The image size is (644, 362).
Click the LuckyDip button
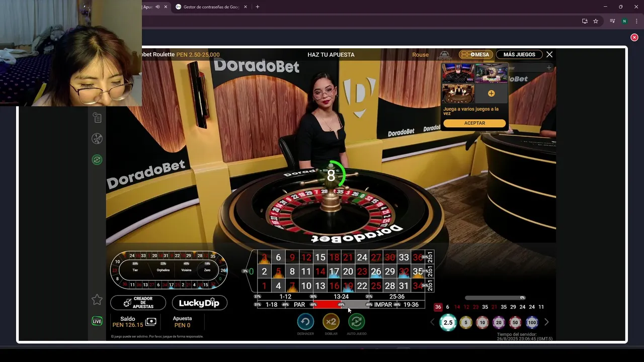(199, 303)
